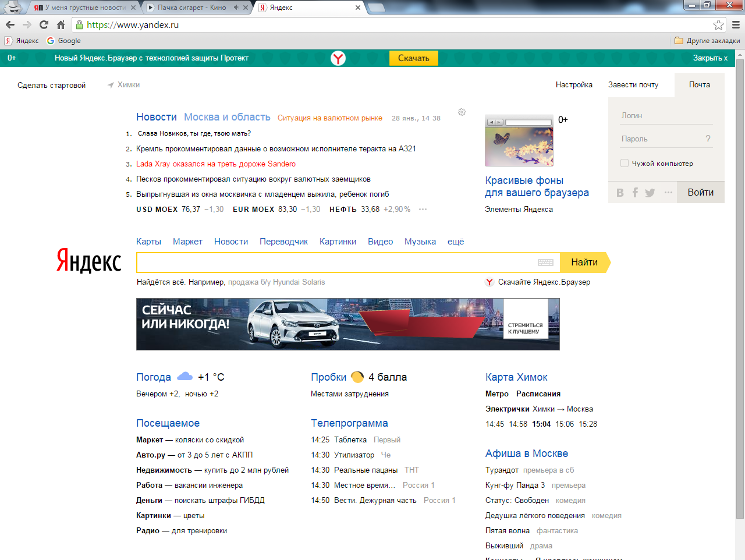Viewport: 745px width, 560px height.
Task: Click the Найти search button
Action: click(584, 263)
